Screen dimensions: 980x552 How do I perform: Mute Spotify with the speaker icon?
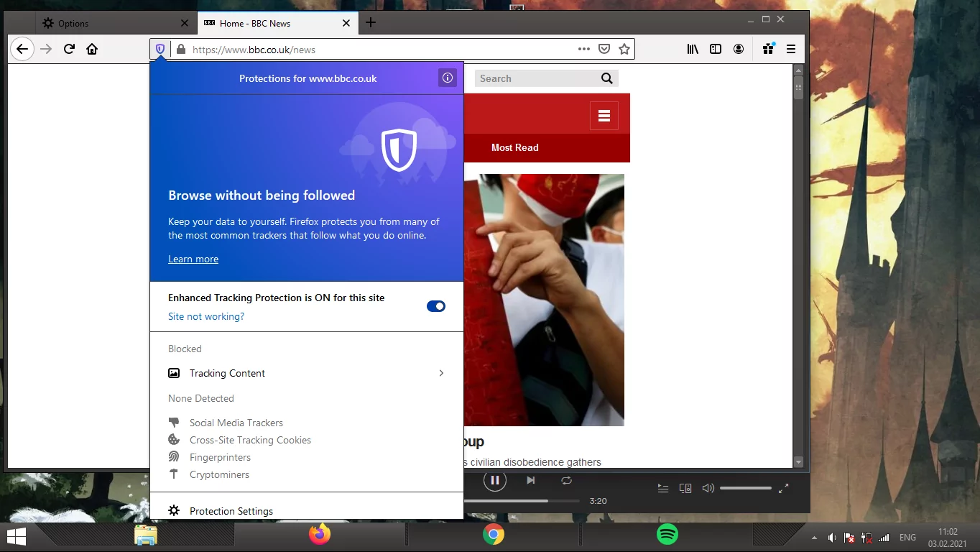708,488
